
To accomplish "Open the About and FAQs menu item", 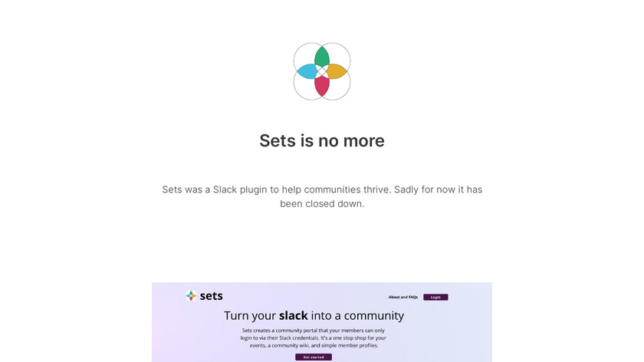I will (x=402, y=297).
